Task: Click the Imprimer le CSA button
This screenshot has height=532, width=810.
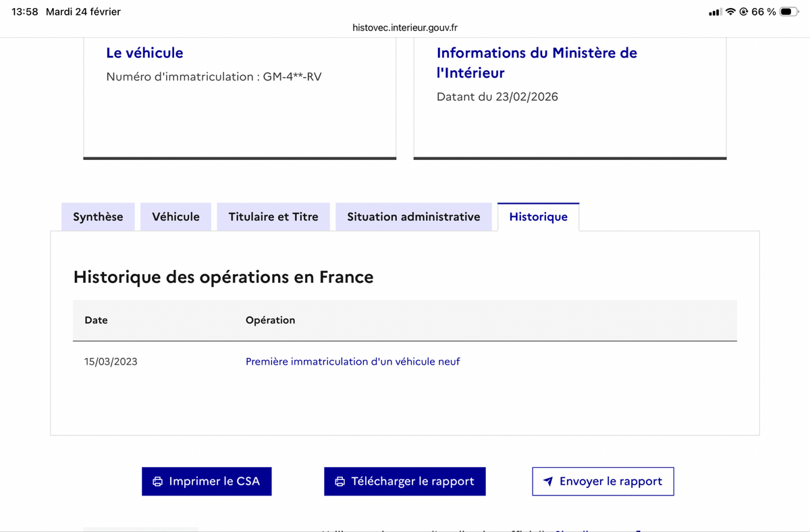Action: click(207, 481)
